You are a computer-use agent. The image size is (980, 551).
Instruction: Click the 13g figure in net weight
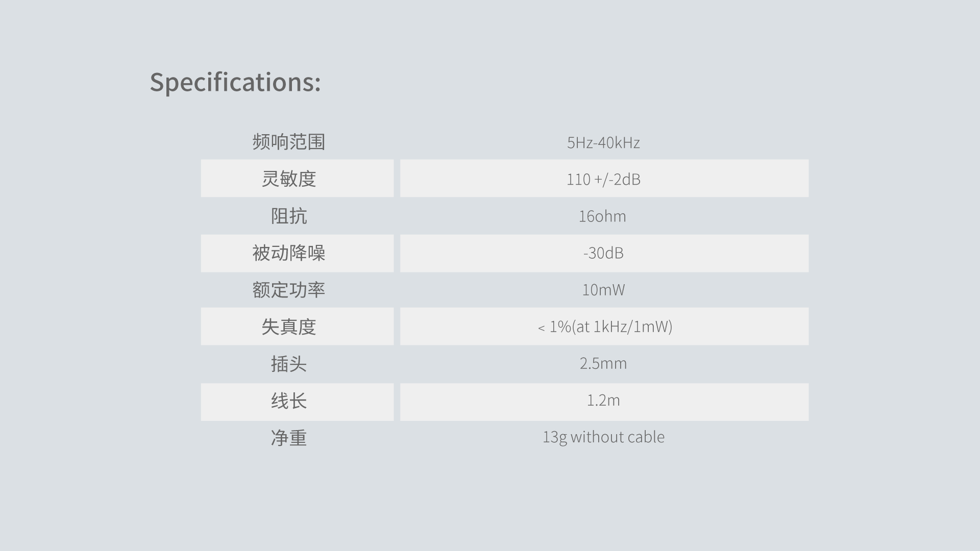(554, 437)
